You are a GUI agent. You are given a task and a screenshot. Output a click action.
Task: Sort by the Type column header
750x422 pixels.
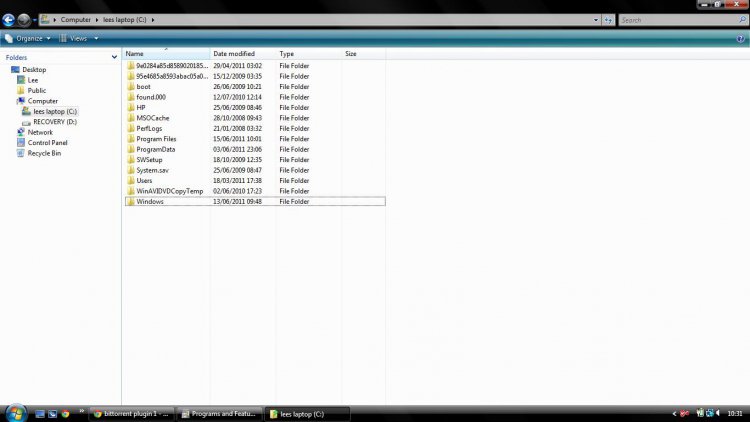309,54
